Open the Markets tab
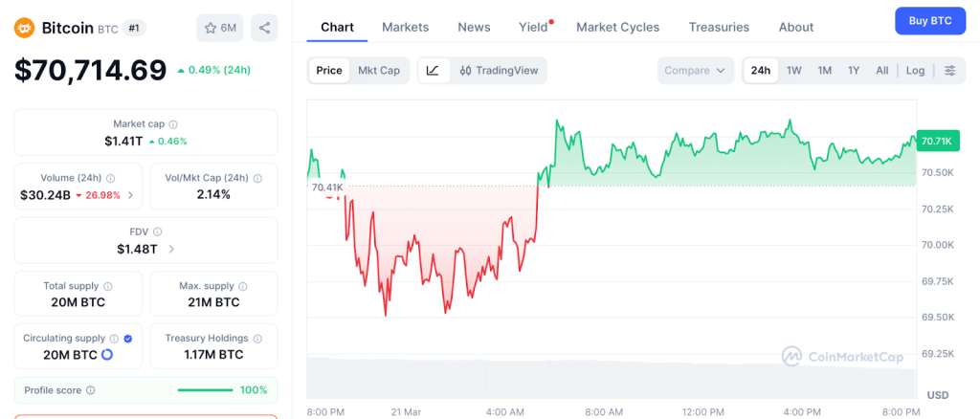 tap(405, 27)
